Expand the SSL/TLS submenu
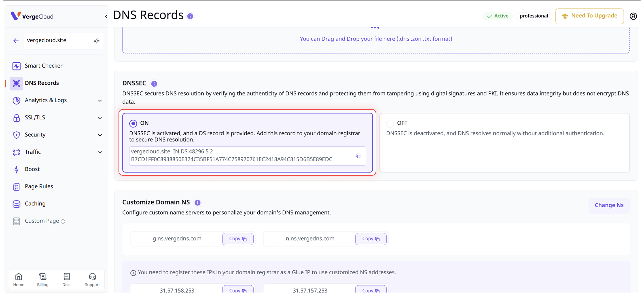The image size is (644, 297). 100,118
